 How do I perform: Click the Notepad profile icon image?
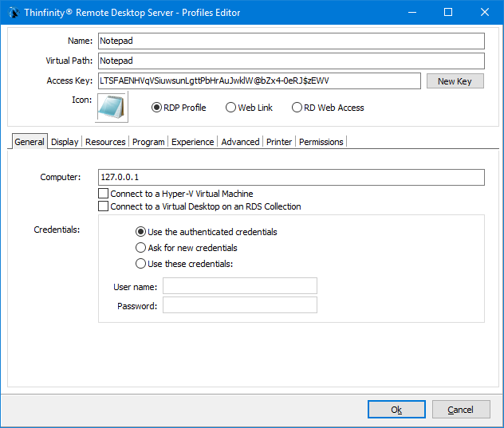(x=112, y=107)
